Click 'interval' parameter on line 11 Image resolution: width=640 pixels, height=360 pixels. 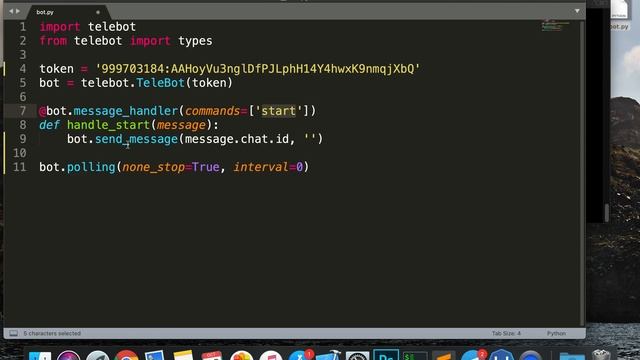(261, 167)
